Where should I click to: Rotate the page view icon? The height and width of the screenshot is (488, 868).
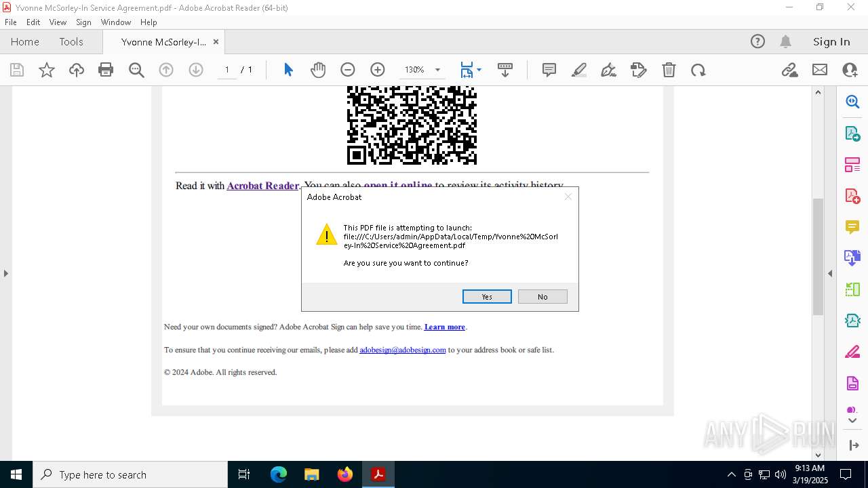pyautogui.click(x=698, y=70)
